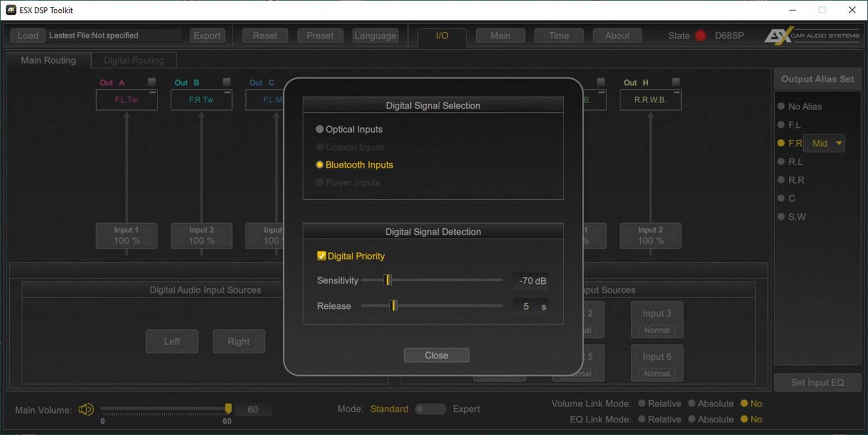Image resolution: width=868 pixels, height=435 pixels.
Task: Click the F.L.Tw output name box
Action: (x=126, y=100)
